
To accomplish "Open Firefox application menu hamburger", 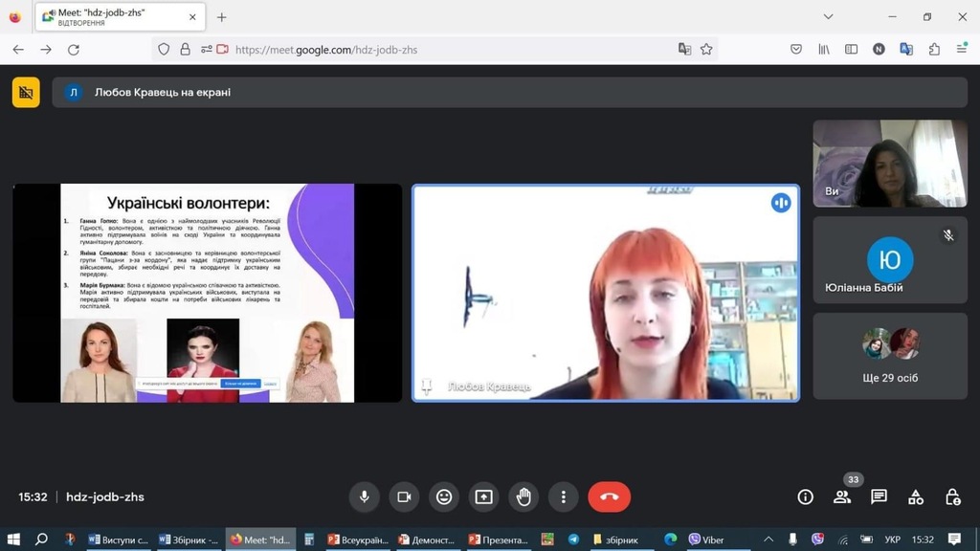I will [x=962, y=50].
